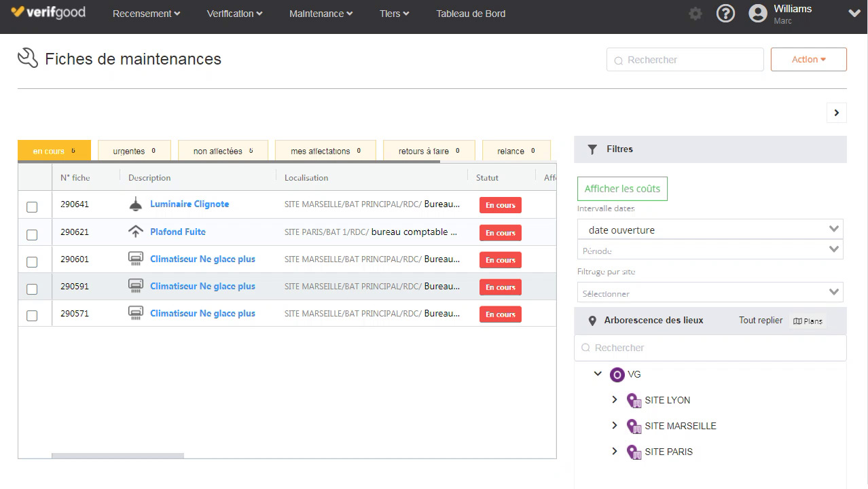This screenshot has width=868, height=489.
Task: Open the date ouverture dropdown
Action: 710,230
